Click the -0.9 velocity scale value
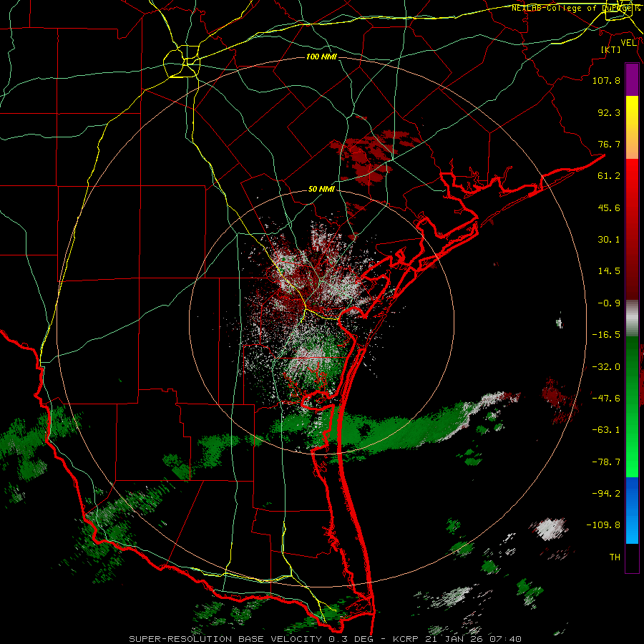The width and height of the screenshot is (644, 644). pyautogui.click(x=609, y=303)
